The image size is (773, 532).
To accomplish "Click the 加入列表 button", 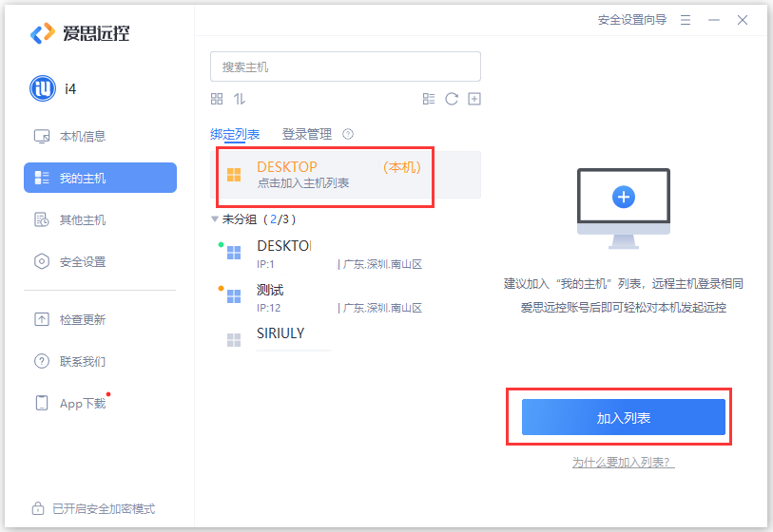I will (624, 418).
